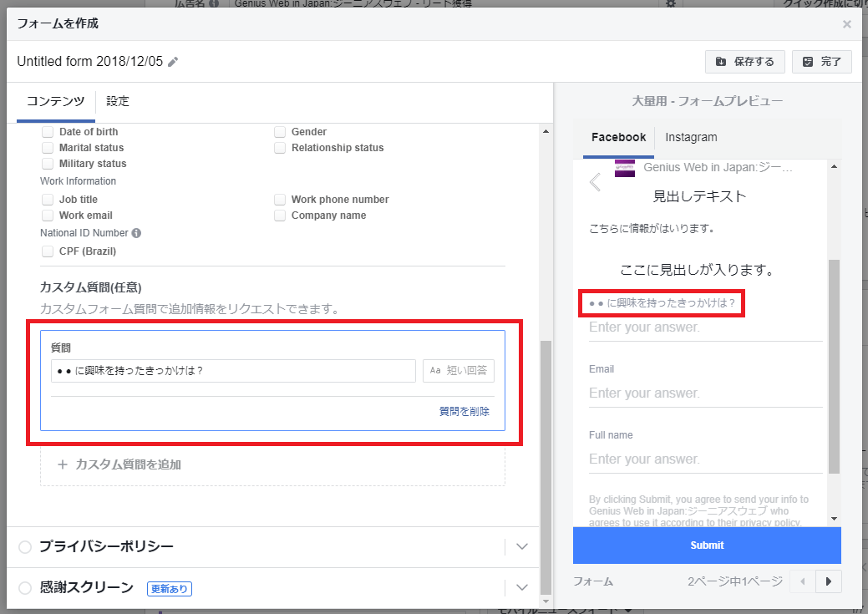Click the back arrow in form preview
This screenshot has height=614, width=868.
(x=595, y=182)
